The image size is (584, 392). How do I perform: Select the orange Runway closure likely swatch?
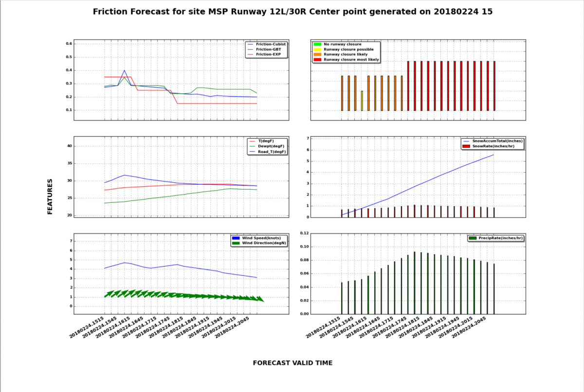click(317, 54)
